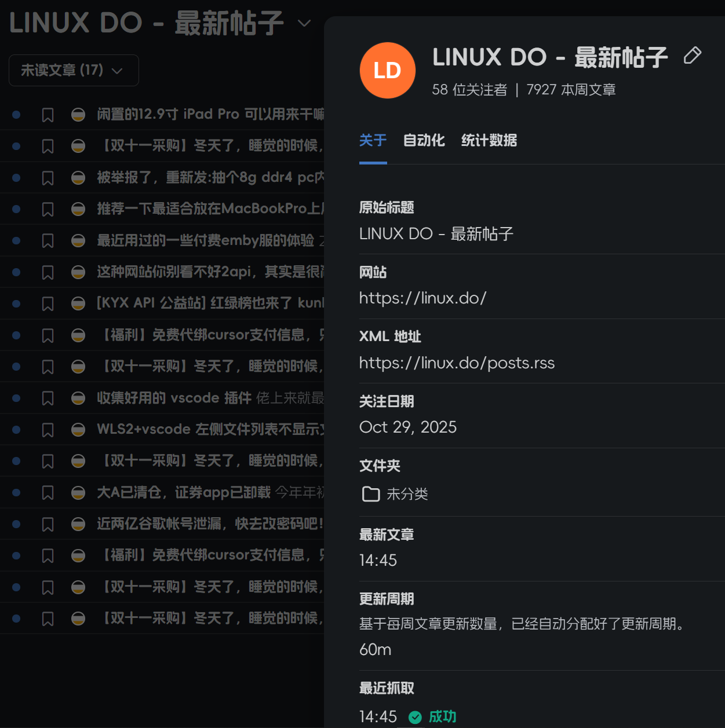Viewport: 725px width, 728px height.
Task: Click the feed icon on the 推荐一下最适合 row
Action: [78, 209]
